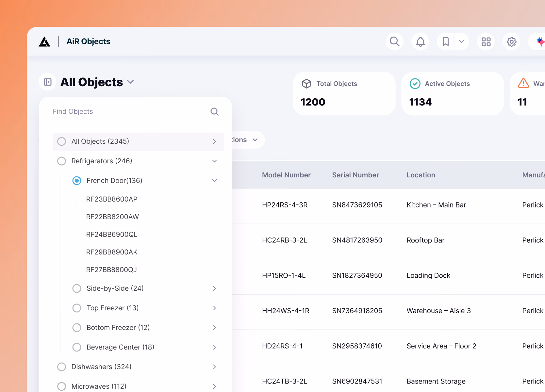Click serial number SN4817263950

[x=357, y=240]
